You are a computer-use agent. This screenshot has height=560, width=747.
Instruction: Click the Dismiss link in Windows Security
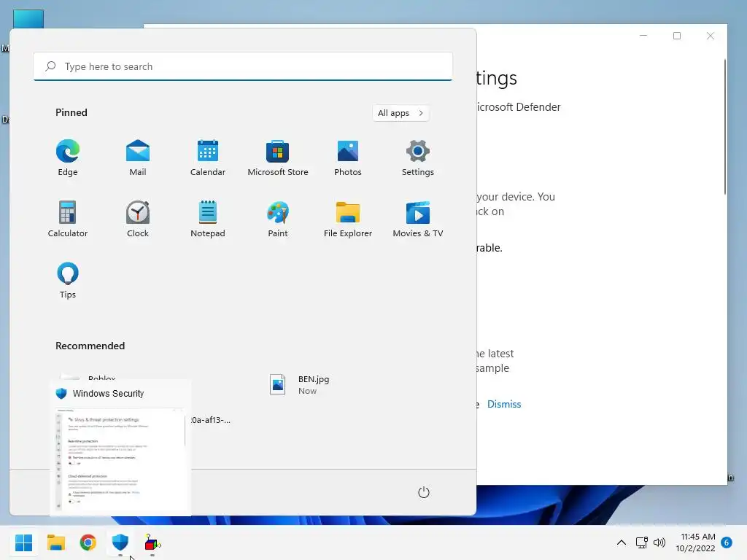pos(504,404)
